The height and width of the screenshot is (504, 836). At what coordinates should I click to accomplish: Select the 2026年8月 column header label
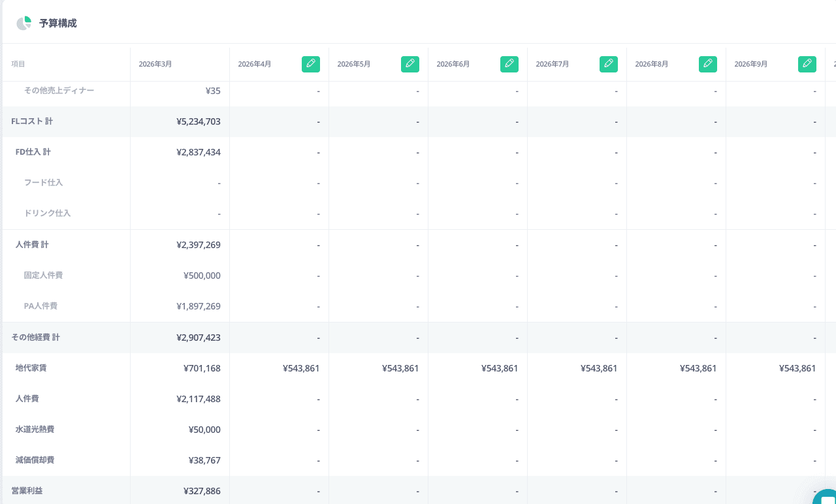652,64
